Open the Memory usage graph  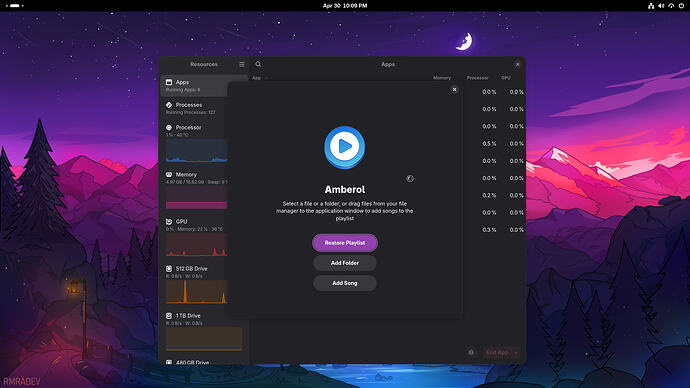pyautogui.click(x=197, y=198)
